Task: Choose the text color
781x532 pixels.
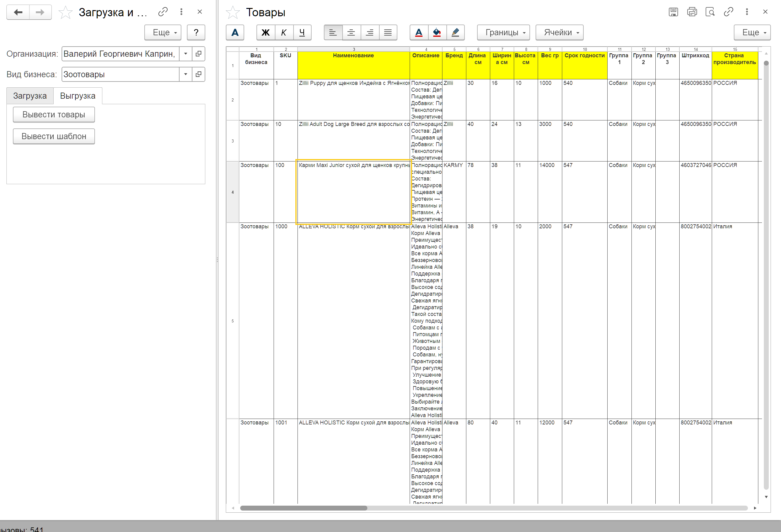Action: tap(419, 32)
